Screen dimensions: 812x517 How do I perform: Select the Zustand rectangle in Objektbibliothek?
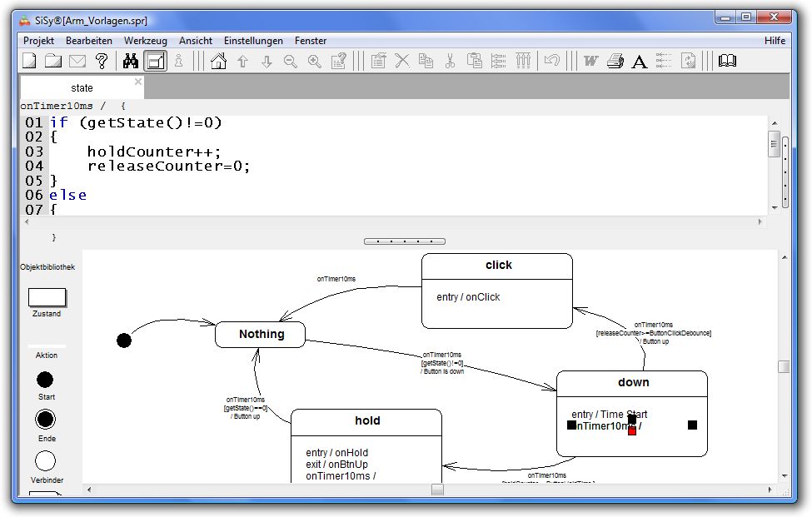point(47,297)
